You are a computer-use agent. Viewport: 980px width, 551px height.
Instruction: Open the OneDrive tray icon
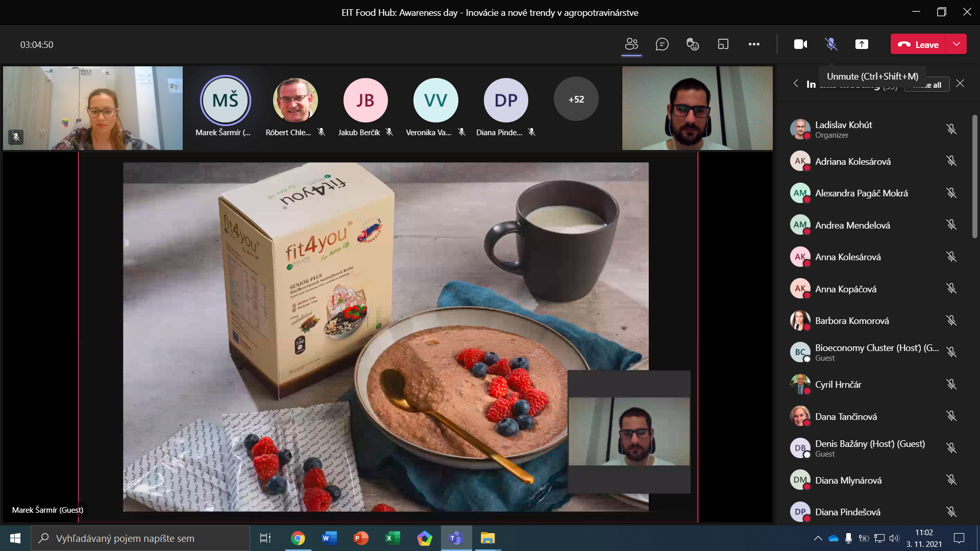834,538
